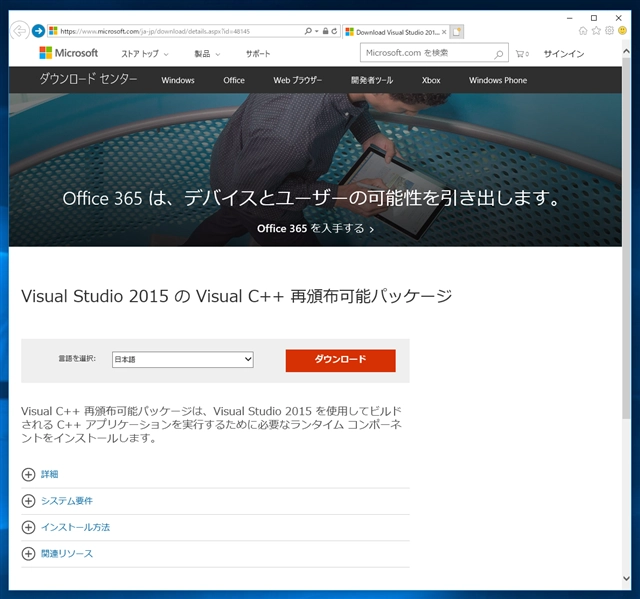
Task: Click the red ダウンロード button
Action: pyautogui.click(x=340, y=360)
